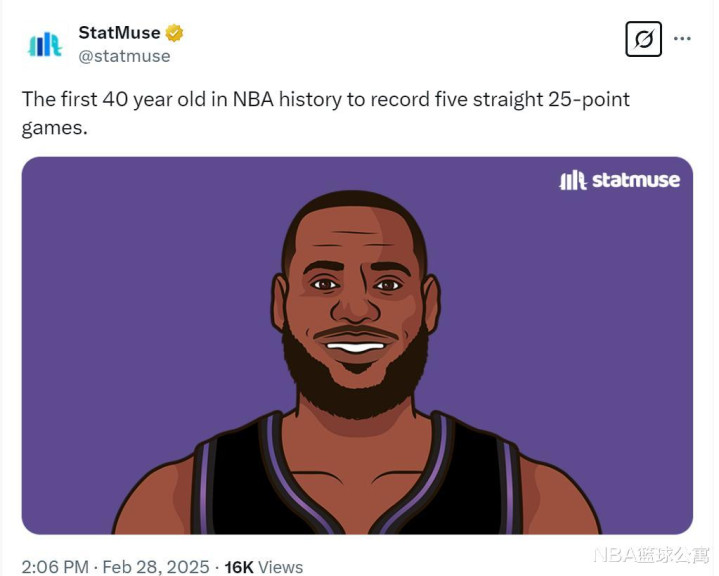The width and height of the screenshot is (719, 576).
Task: Click the tweet's first line of text
Action: (326, 101)
